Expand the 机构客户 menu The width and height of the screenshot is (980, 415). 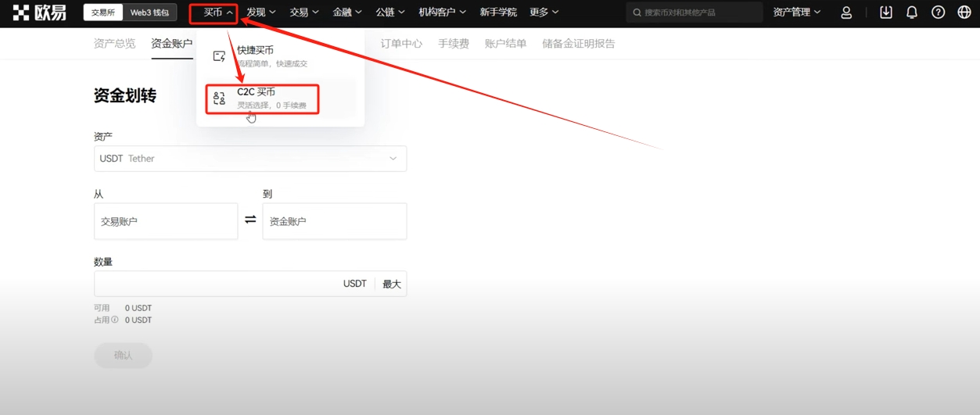pyautogui.click(x=443, y=13)
